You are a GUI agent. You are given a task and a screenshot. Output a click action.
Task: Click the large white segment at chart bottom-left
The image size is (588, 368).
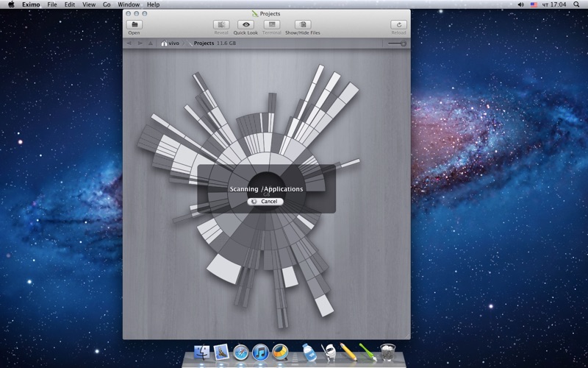(x=224, y=269)
